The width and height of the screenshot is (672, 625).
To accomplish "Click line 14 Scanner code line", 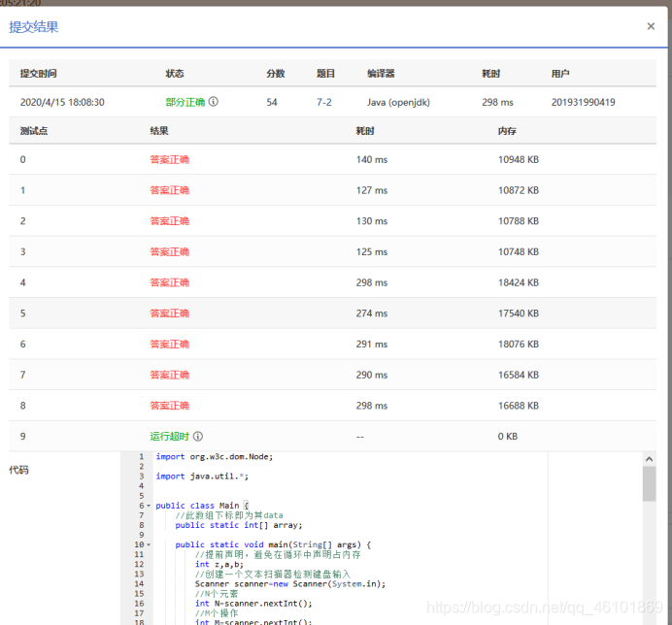I will pyautogui.click(x=290, y=584).
